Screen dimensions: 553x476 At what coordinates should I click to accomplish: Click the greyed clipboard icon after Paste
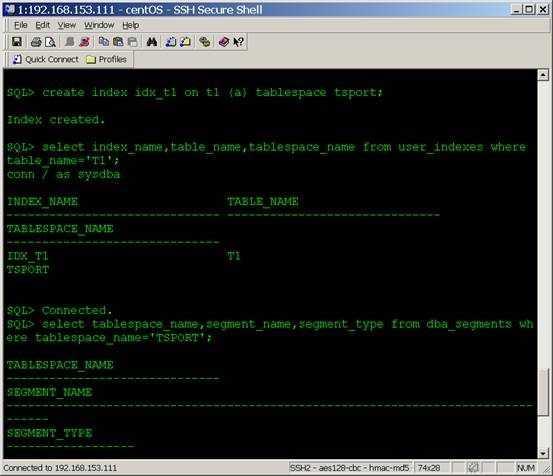pyautogui.click(x=132, y=42)
